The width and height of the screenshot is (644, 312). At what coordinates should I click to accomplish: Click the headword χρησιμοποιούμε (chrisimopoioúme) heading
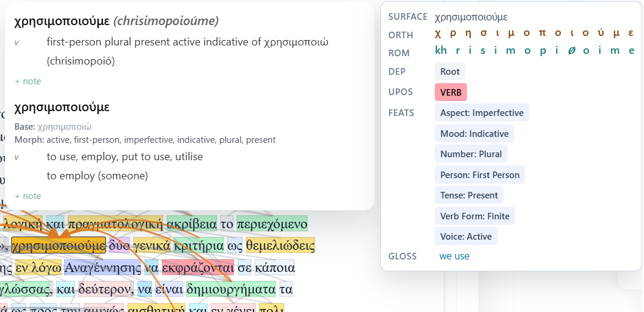(116, 22)
